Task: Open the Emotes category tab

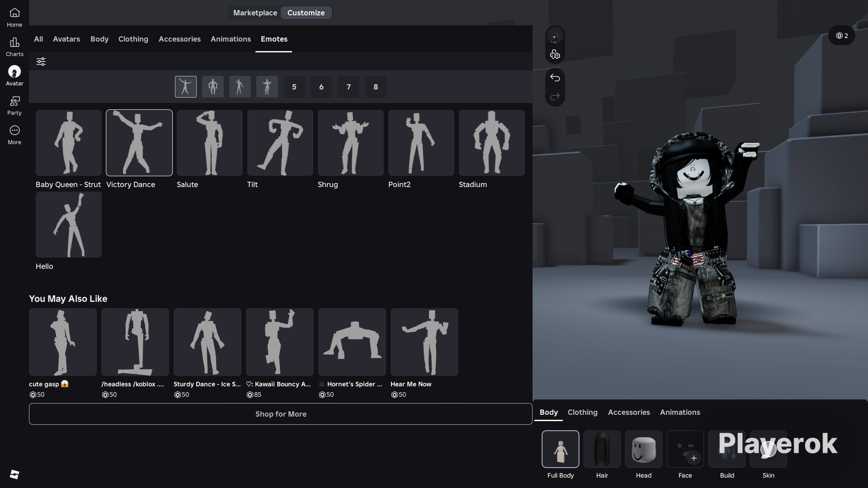Action: point(274,39)
